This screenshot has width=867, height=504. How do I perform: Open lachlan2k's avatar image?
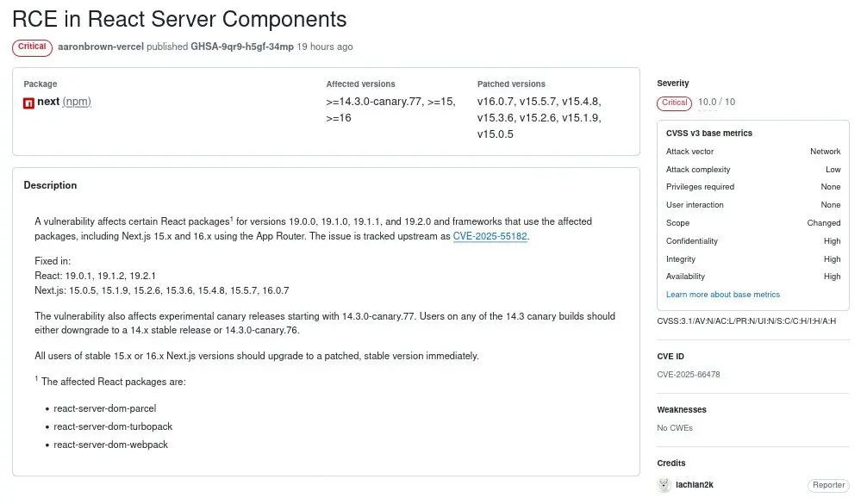pyautogui.click(x=664, y=485)
